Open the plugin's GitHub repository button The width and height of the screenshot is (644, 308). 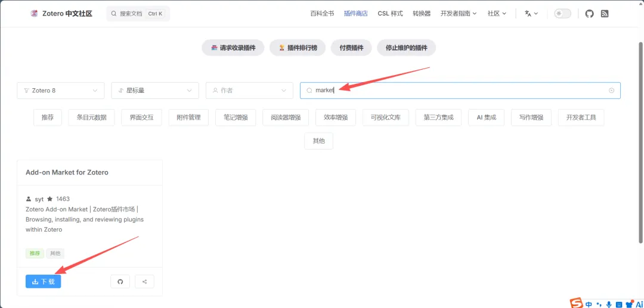tap(120, 281)
